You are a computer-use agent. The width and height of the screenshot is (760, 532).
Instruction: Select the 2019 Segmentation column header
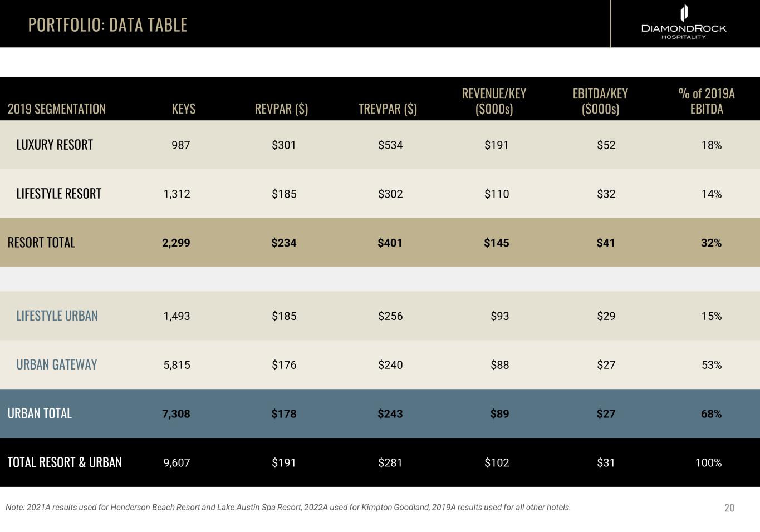pyautogui.click(x=57, y=109)
